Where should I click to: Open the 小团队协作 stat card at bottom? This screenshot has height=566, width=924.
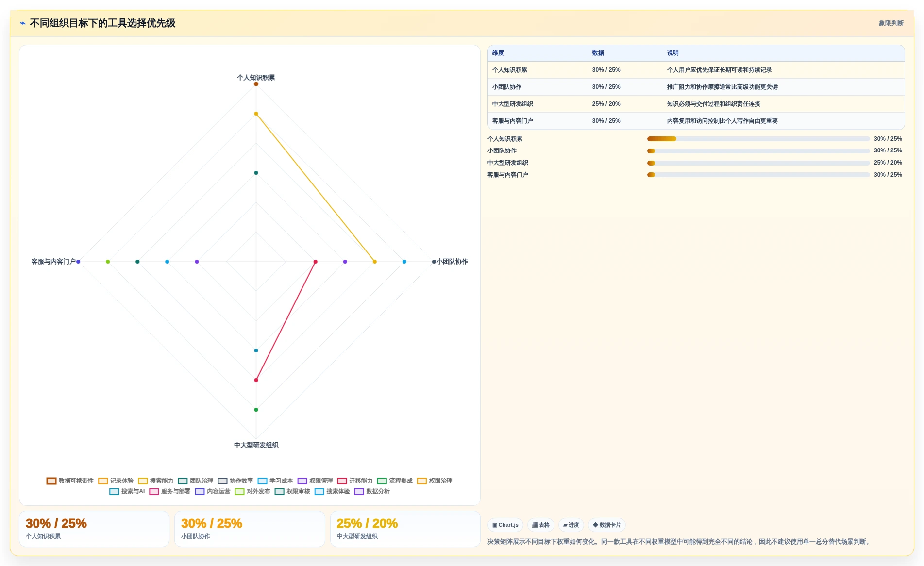tap(250, 529)
